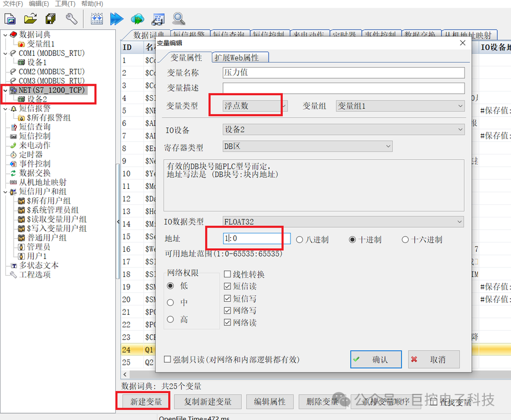The image size is (511, 420).
Task: Click the device monitor toolbar icon
Action: [x=158, y=19]
